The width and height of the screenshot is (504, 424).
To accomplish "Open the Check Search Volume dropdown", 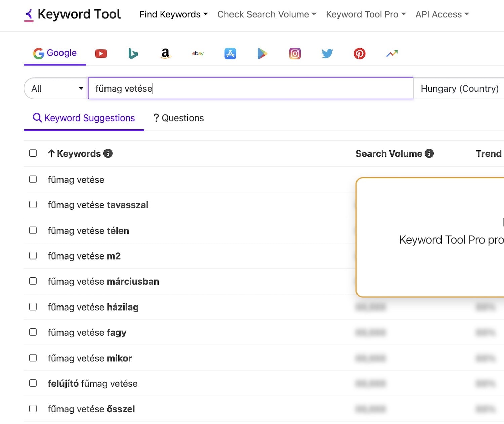I will [267, 14].
